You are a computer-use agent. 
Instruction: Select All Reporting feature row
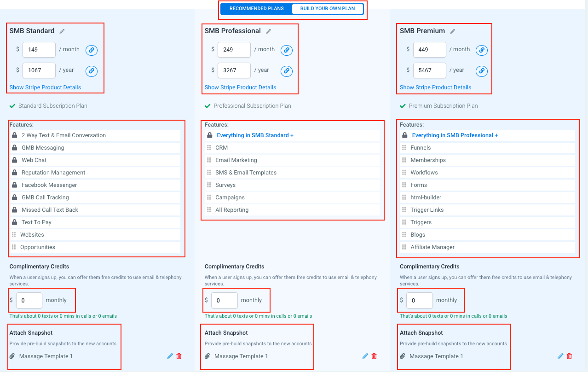coord(293,210)
